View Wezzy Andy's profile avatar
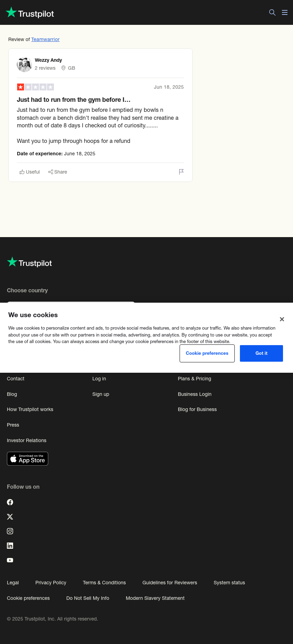The width and height of the screenshot is (293, 644). coord(24,64)
